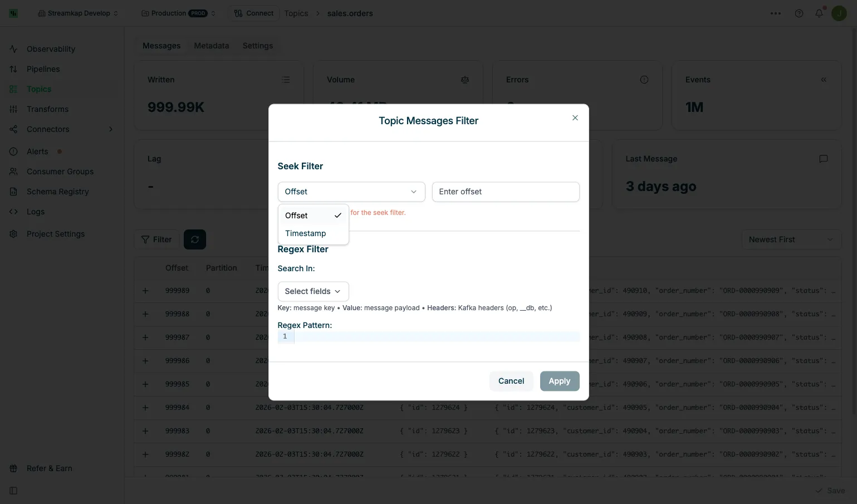This screenshot has width=857, height=504.
Task: Click the list icon on Written card
Action: (286, 80)
